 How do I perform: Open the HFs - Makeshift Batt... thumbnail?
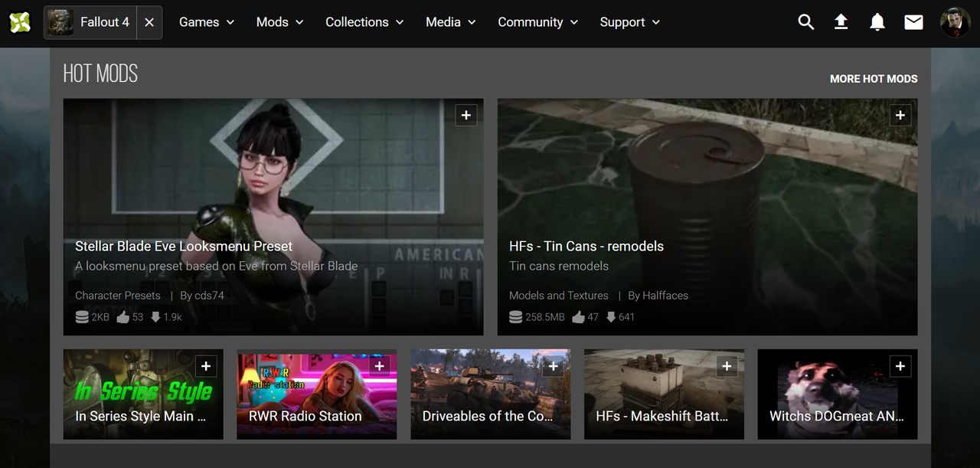(664, 394)
